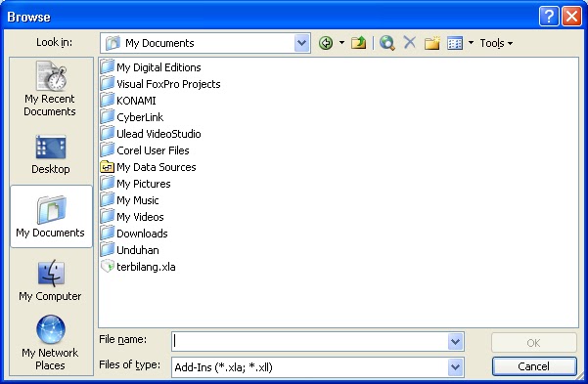
Task: Select the Unduhan folder icon
Action: (108, 249)
